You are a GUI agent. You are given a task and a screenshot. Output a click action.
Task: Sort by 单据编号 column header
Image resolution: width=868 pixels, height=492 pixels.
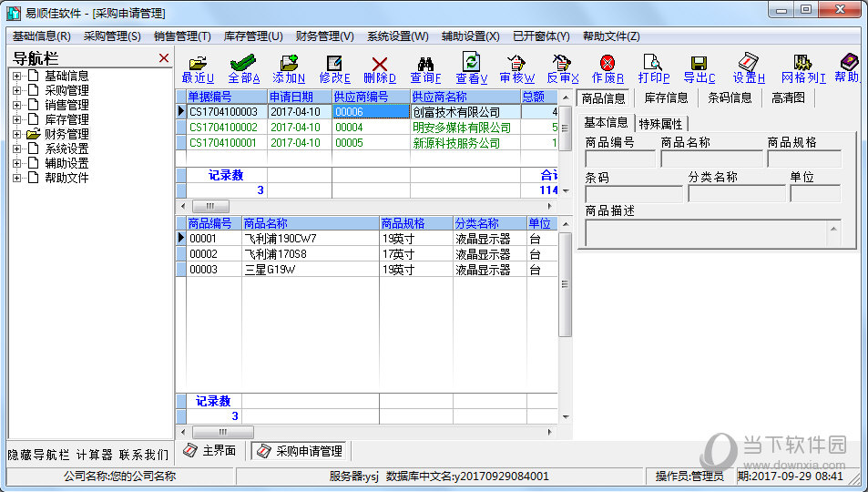[227, 97]
